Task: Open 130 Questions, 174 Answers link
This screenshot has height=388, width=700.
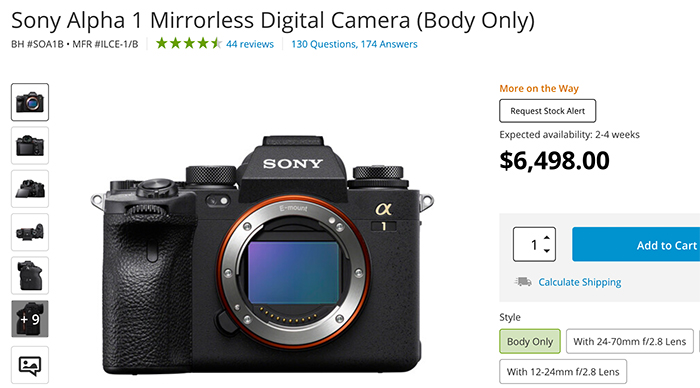Action: click(354, 44)
